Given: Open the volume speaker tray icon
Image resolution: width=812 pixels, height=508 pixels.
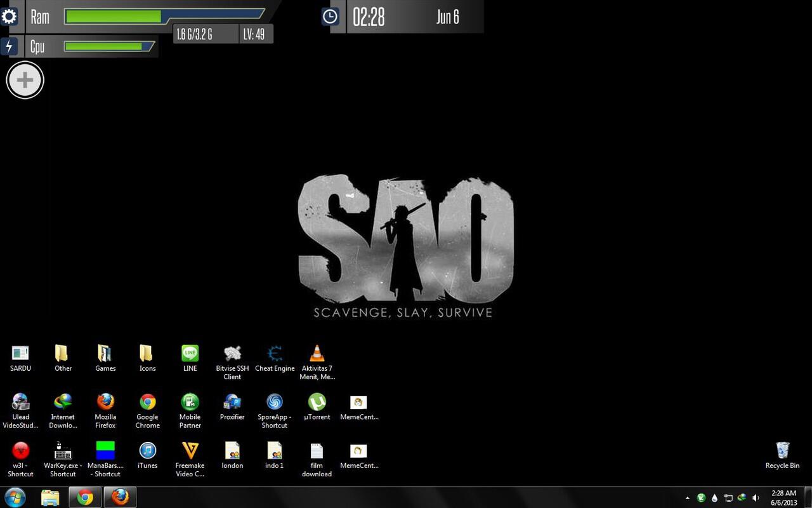Looking at the screenshot, I should [x=756, y=498].
